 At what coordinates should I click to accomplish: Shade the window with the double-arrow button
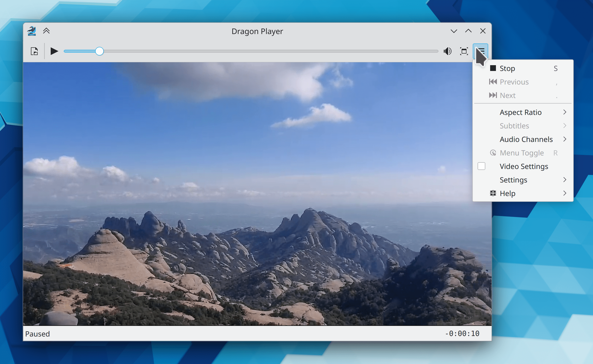point(46,31)
